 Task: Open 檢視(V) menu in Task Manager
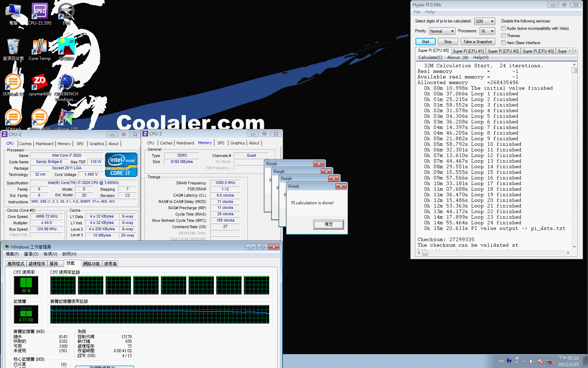click(x=50, y=254)
